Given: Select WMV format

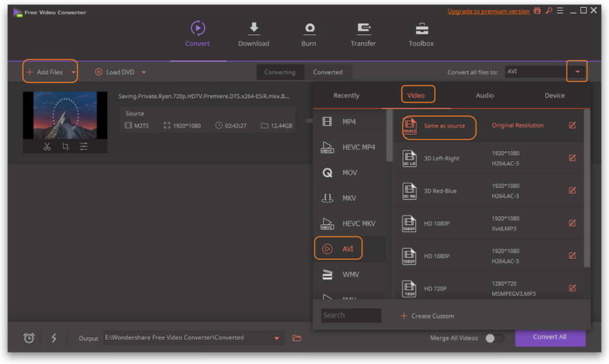Looking at the screenshot, I should [x=349, y=274].
